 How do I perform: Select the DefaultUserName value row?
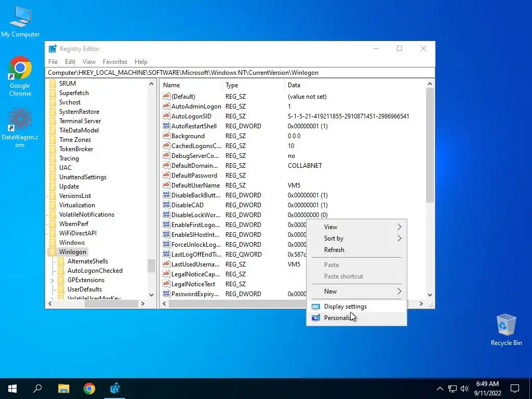[294, 185]
